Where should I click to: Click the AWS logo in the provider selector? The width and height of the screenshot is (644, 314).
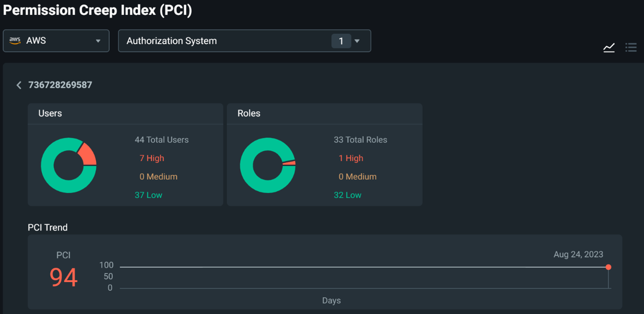15,40
